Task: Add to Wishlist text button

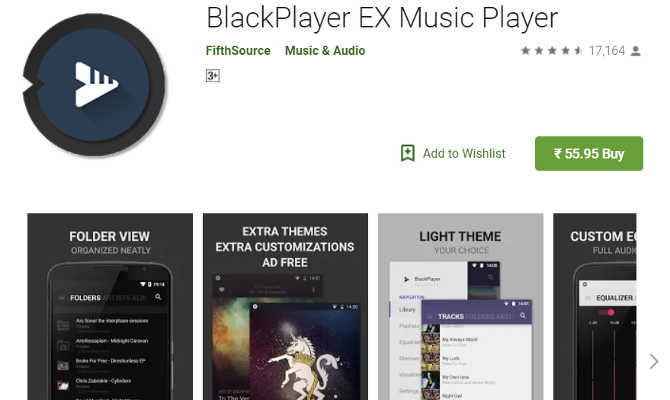Action: coord(464,153)
